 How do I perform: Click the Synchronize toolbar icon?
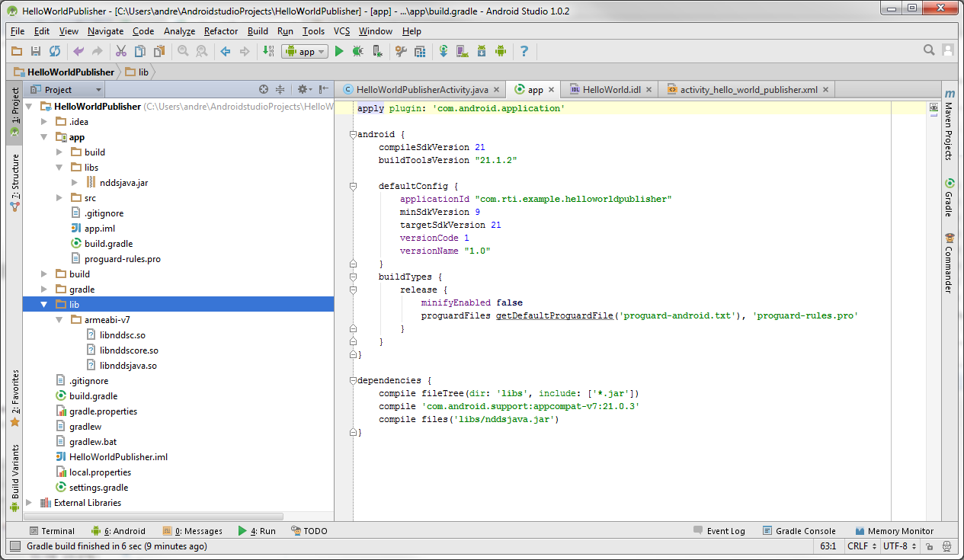tap(55, 51)
